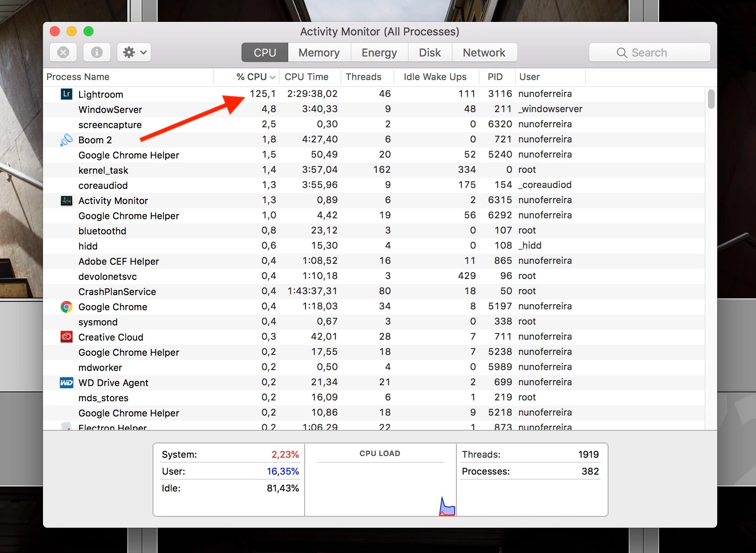756x553 pixels.
Task: Click Lightroom CPU time 2:29:38,02
Action: (312, 94)
